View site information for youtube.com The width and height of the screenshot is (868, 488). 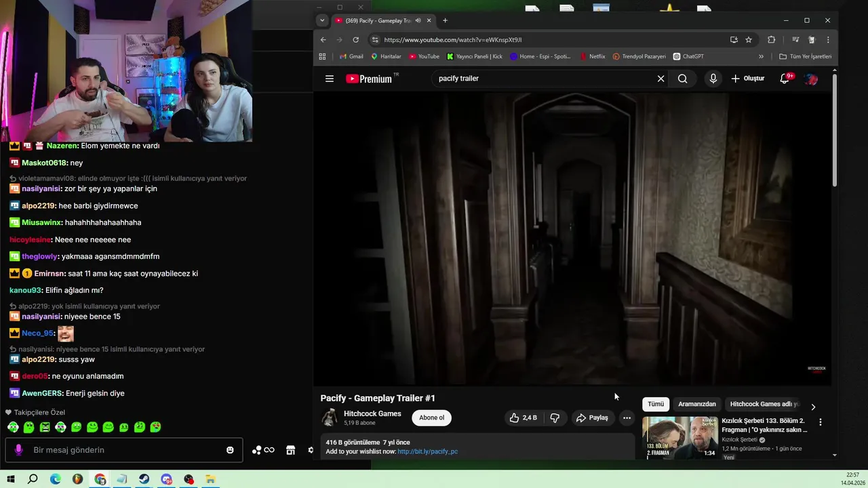[x=376, y=40]
